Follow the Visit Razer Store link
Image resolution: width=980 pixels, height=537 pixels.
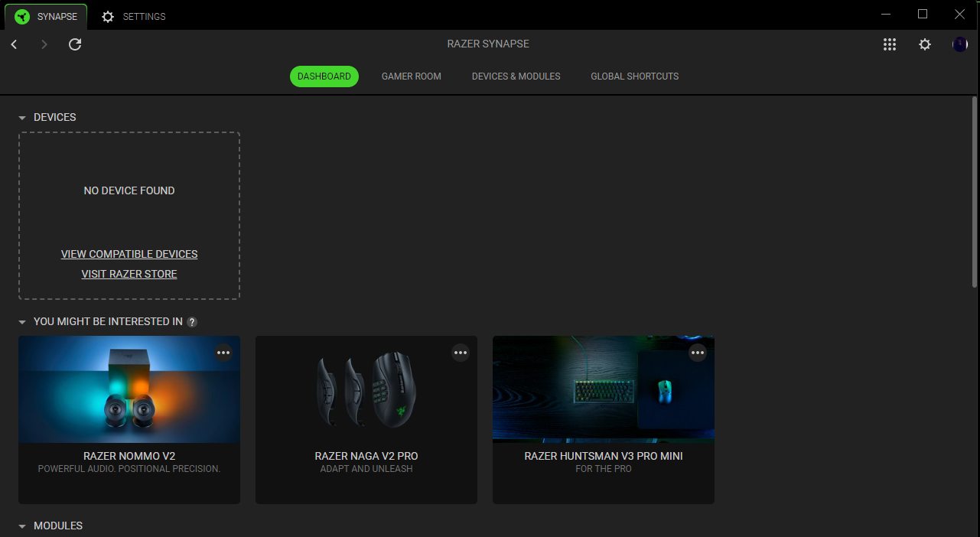coord(129,274)
